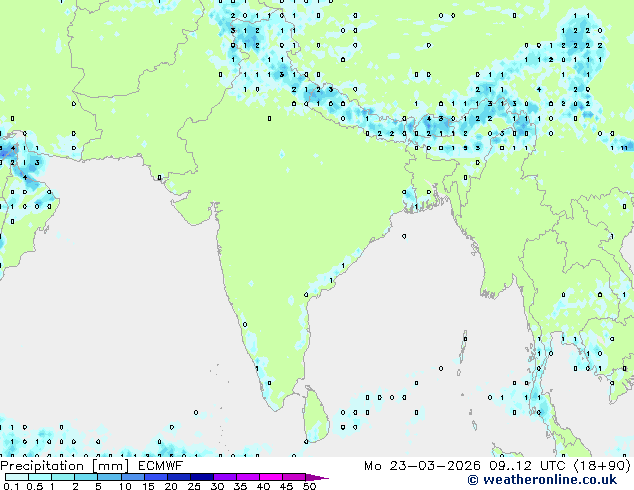Click the 'Mo 23-03-2026 09..12 UTC (18+90)' timestamp
Screen dimensions: 634x490
coord(497,466)
